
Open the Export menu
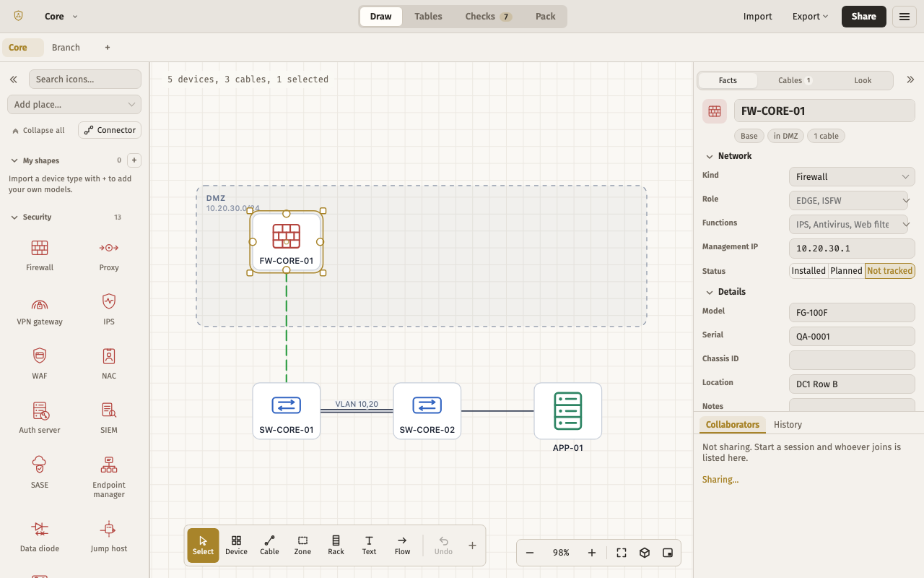point(810,17)
